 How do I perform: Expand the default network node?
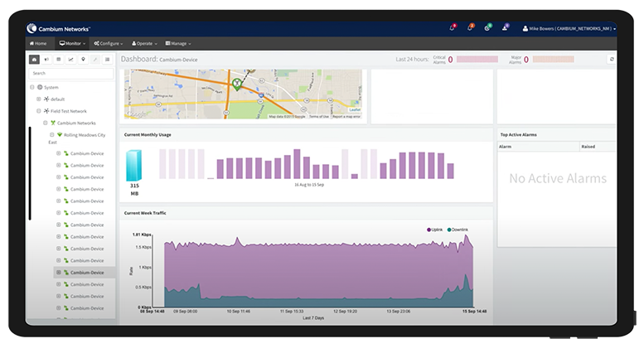[x=39, y=99]
